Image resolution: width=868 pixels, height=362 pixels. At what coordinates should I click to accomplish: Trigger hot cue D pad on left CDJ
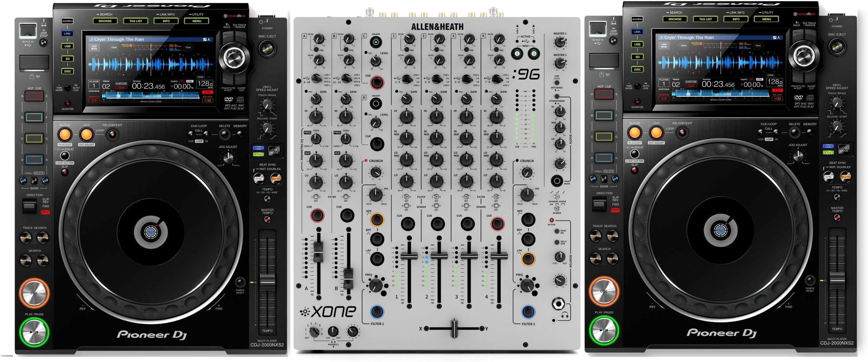click(x=34, y=160)
